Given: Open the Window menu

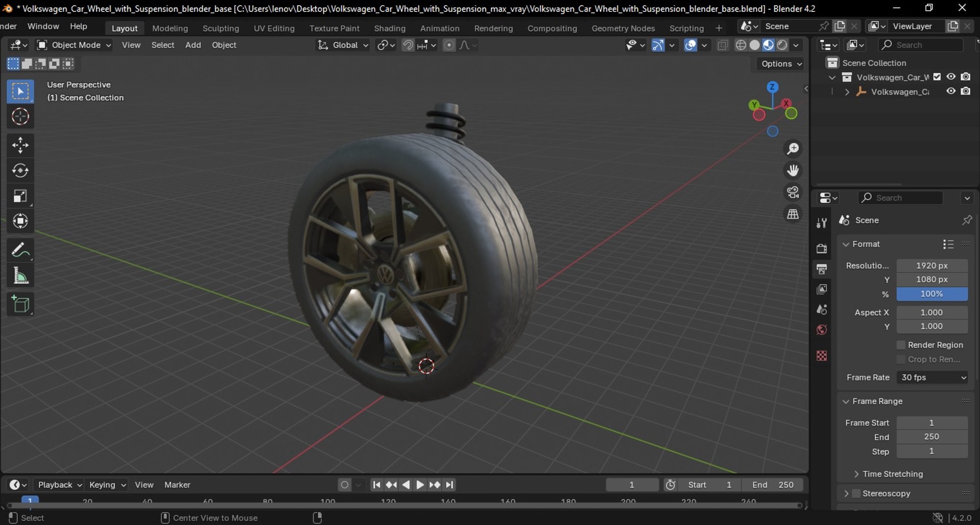Looking at the screenshot, I should click(43, 26).
